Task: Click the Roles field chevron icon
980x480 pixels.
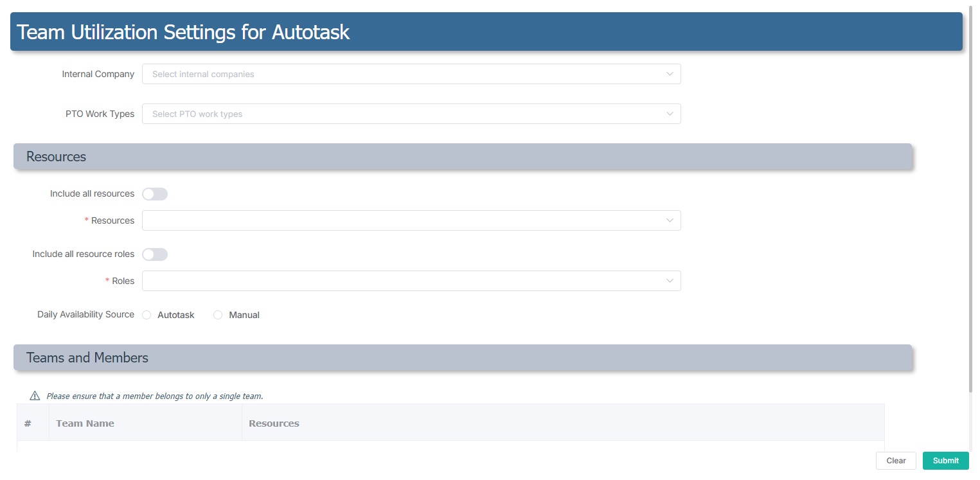Action: (x=670, y=281)
